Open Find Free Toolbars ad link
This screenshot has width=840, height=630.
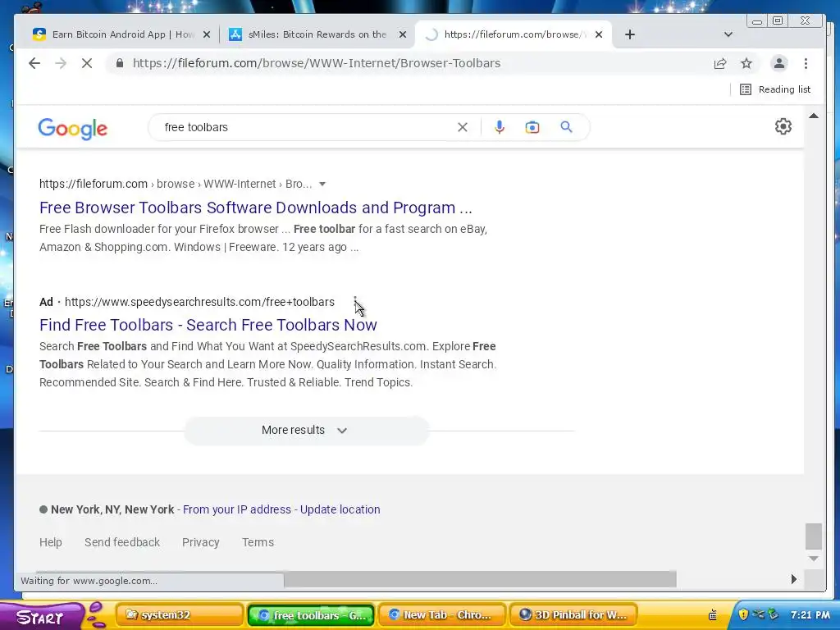pyautogui.click(x=208, y=325)
